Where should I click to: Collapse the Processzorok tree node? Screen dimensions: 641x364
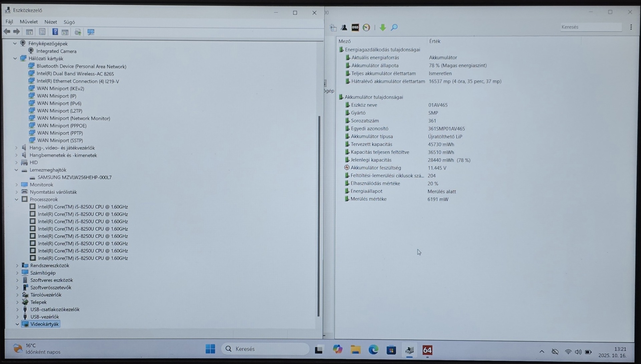click(x=16, y=199)
